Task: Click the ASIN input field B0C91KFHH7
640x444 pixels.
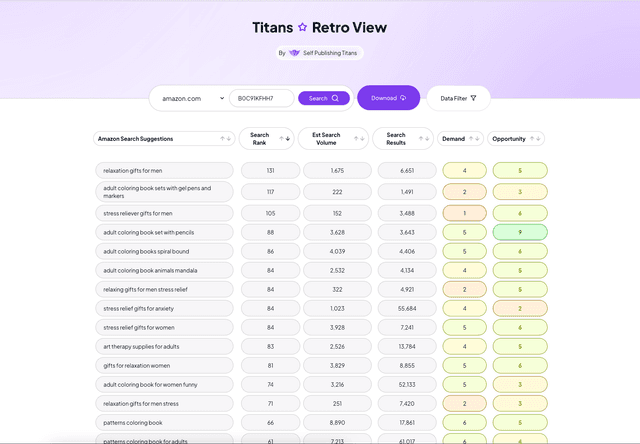Action: pos(261,98)
